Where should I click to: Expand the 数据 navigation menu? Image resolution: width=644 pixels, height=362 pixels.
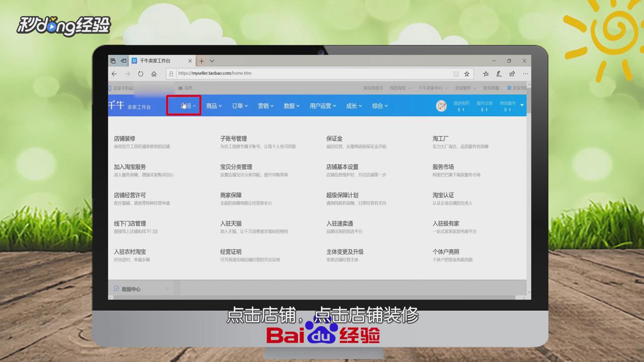[x=291, y=106]
